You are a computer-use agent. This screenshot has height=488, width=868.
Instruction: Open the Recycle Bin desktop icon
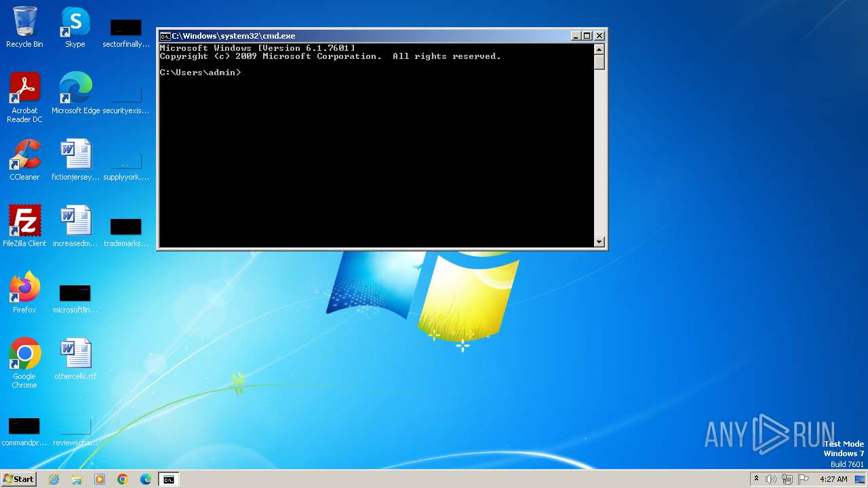tap(24, 27)
